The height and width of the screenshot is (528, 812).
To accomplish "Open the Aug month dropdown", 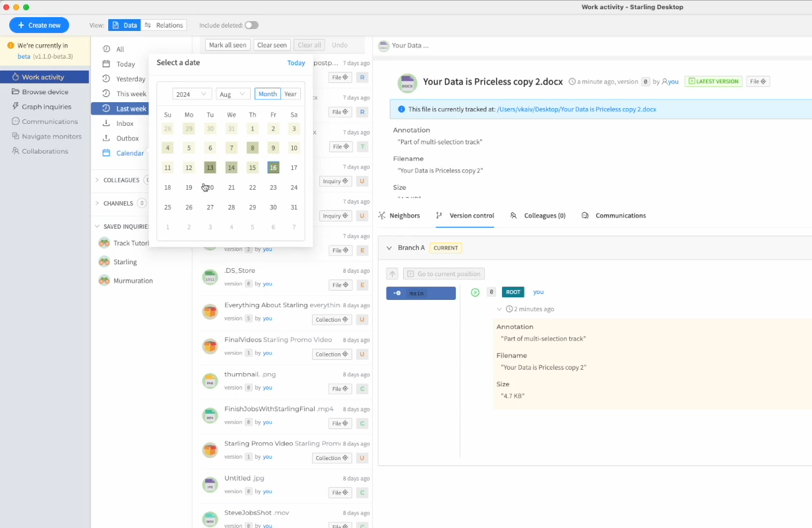I will tap(233, 94).
